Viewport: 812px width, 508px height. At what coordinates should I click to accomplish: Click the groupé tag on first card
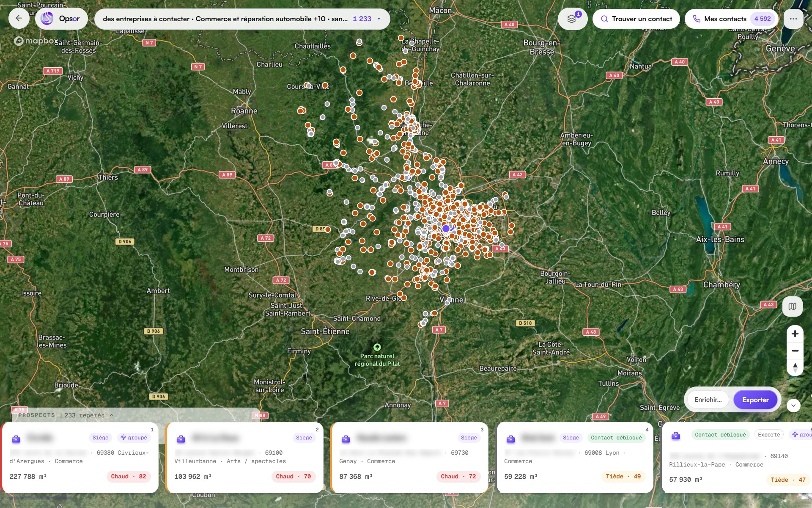[134, 438]
